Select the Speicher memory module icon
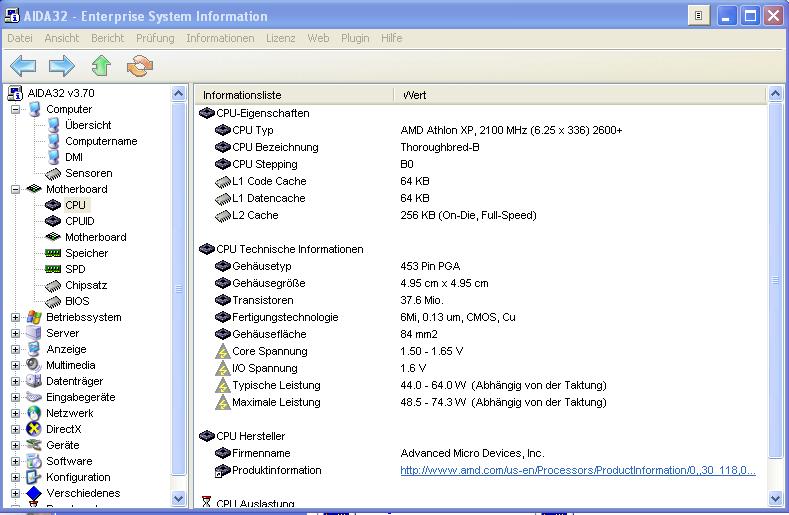Image resolution: width=789 pixels, height=515 pixels. [53, 253]
